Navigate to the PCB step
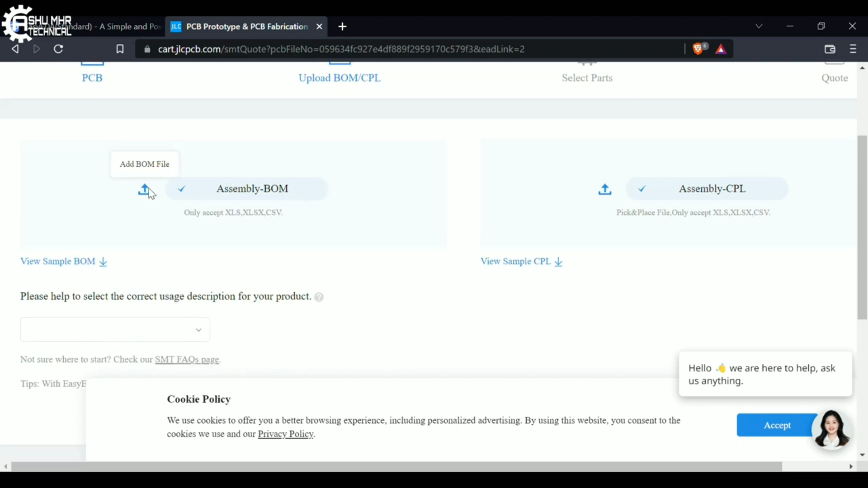This screenshot has width=868, height=488. [x=92, y=78]
